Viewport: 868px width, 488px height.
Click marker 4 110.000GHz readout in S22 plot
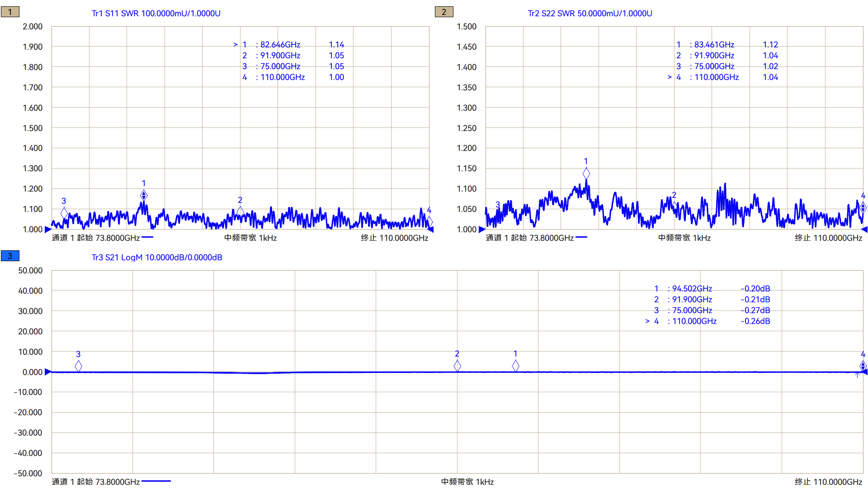point(716,77)
